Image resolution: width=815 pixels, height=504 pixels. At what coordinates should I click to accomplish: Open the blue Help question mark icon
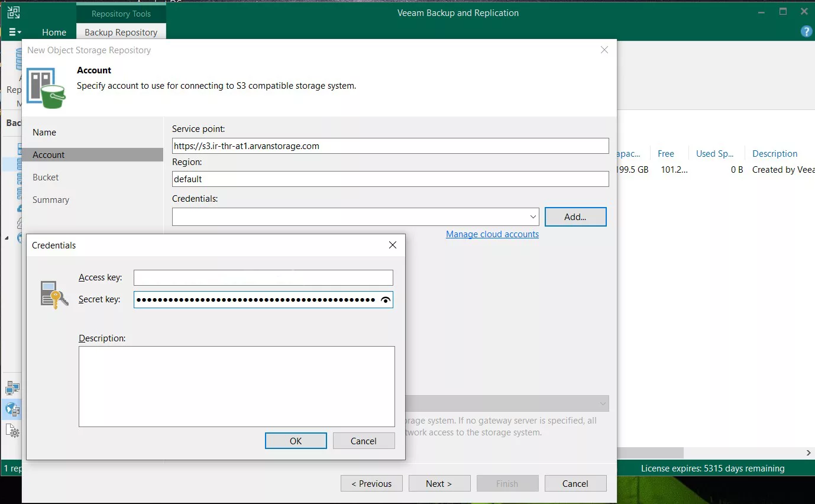coord(806,32)
